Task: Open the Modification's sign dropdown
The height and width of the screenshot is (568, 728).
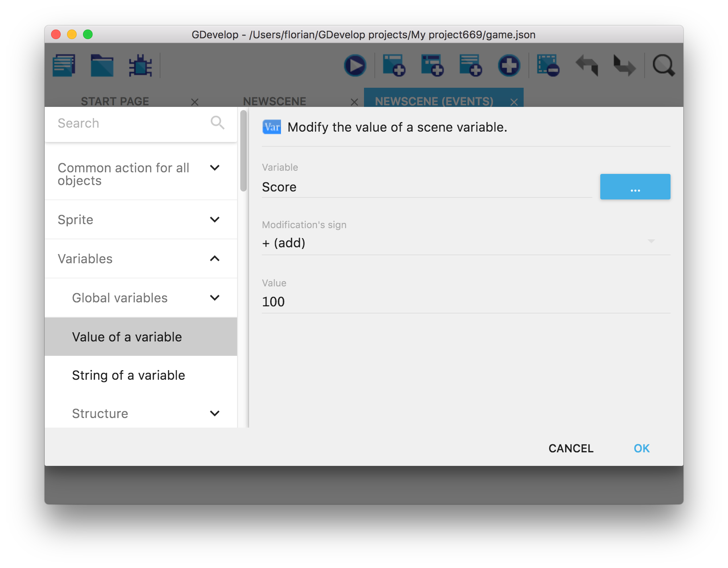Action: [x=465, y=243]
